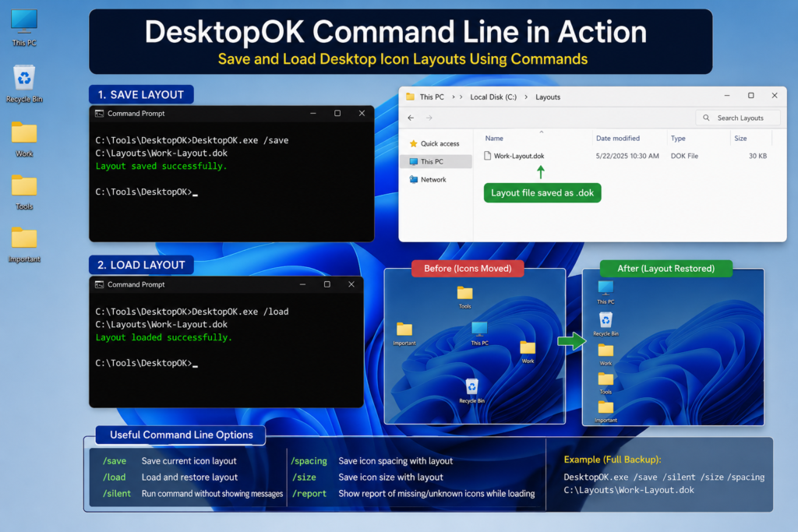Select the Work-Layout.dok file name
Viewport: 798px width, 532px height.
click(519, 156)
